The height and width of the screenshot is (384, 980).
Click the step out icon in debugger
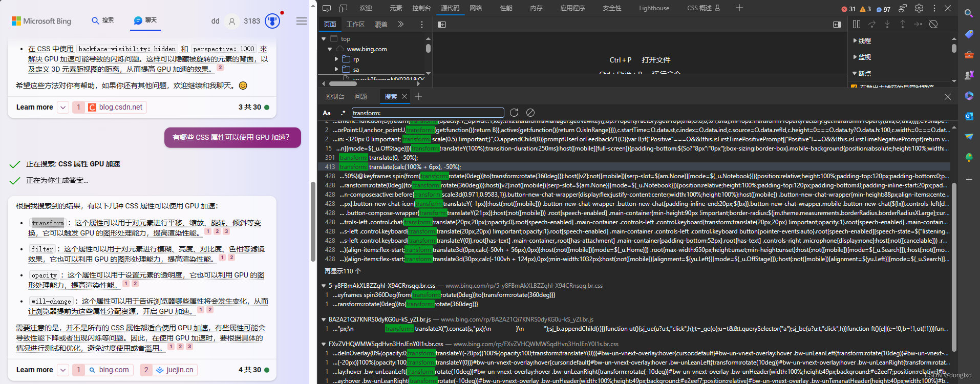(x=903, y=24)
